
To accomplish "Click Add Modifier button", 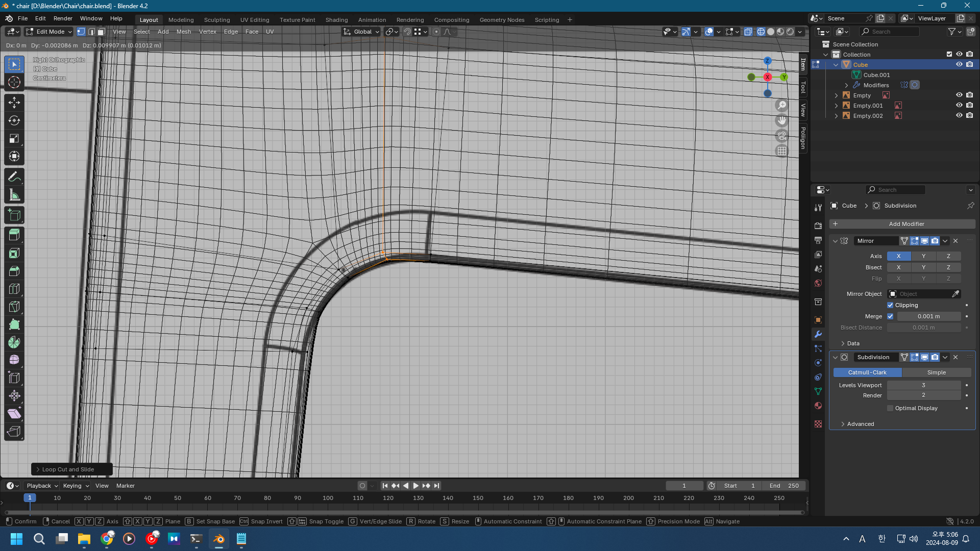I will click(902, 224).
